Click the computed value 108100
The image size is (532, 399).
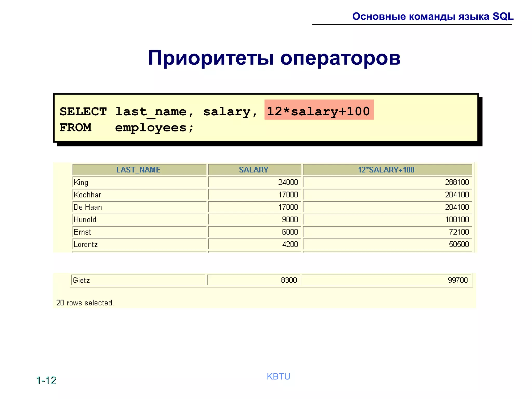pyautogui.click(x=457, y=220)
